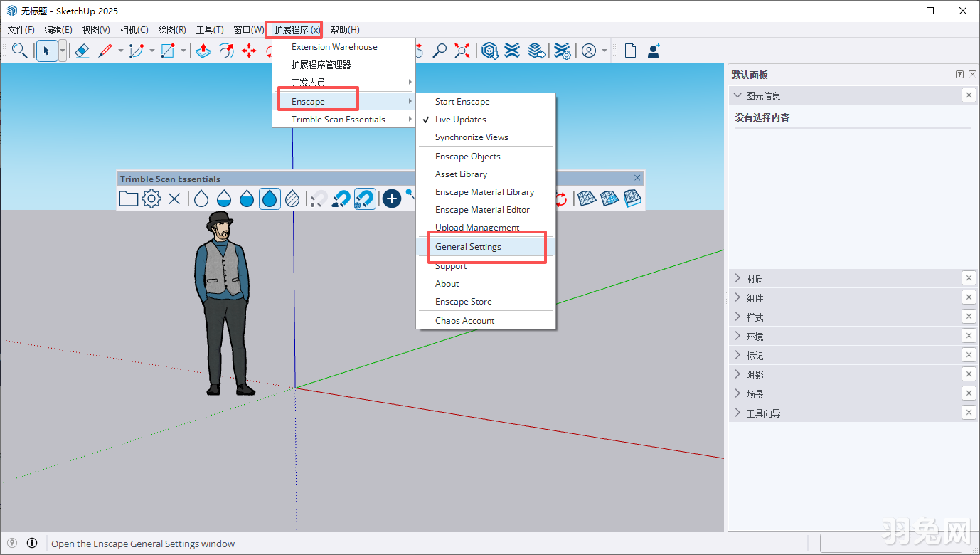The width and height of the screenshot is (980, 555).
Task: Click the blue plus circle icon
Action: pos(392,199)
